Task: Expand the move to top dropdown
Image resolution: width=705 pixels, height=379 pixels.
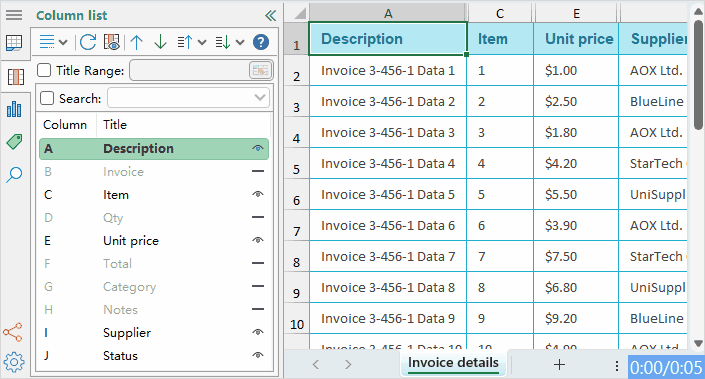Action: [x=202, y=42]
